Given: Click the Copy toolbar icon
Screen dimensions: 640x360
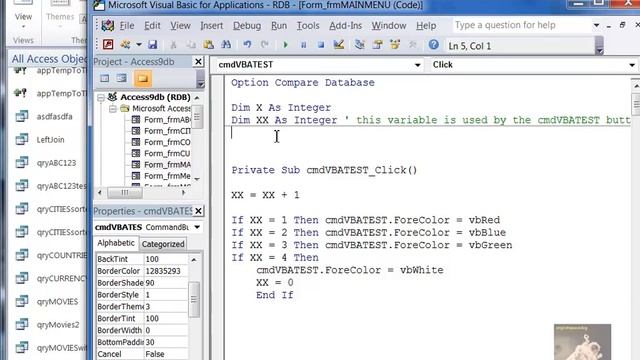Looking at the screenshot, I should [x=191, y=44].
